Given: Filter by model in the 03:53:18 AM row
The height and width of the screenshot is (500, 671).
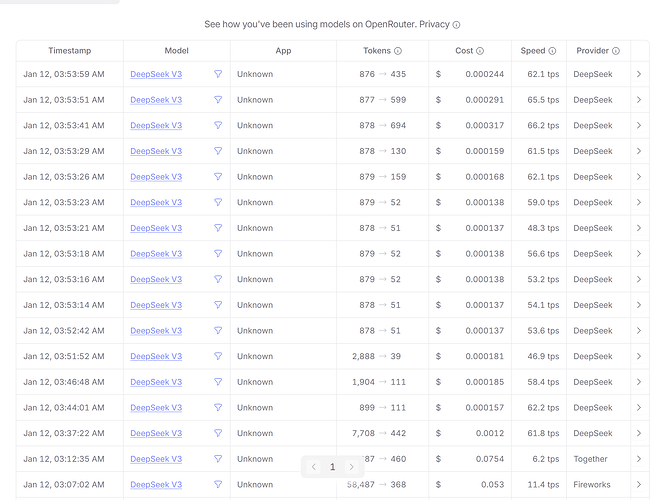Looking at the screenshot, I should [218, 254].
